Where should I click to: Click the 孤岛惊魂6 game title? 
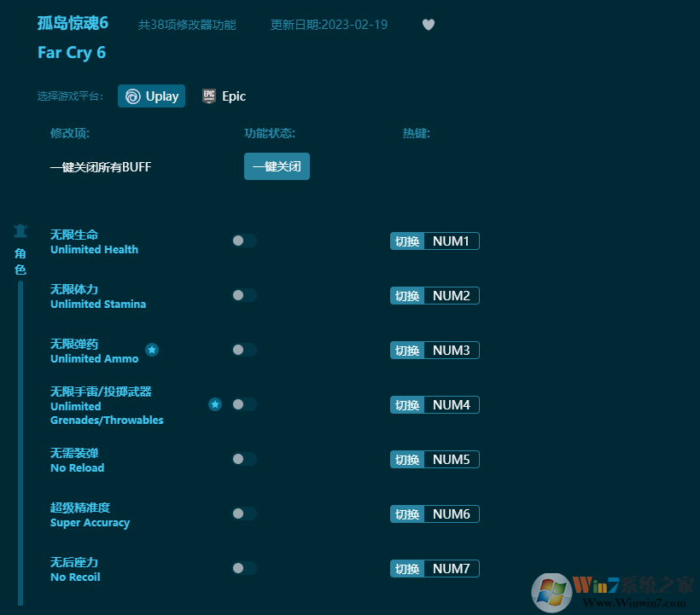pos(73,23)
